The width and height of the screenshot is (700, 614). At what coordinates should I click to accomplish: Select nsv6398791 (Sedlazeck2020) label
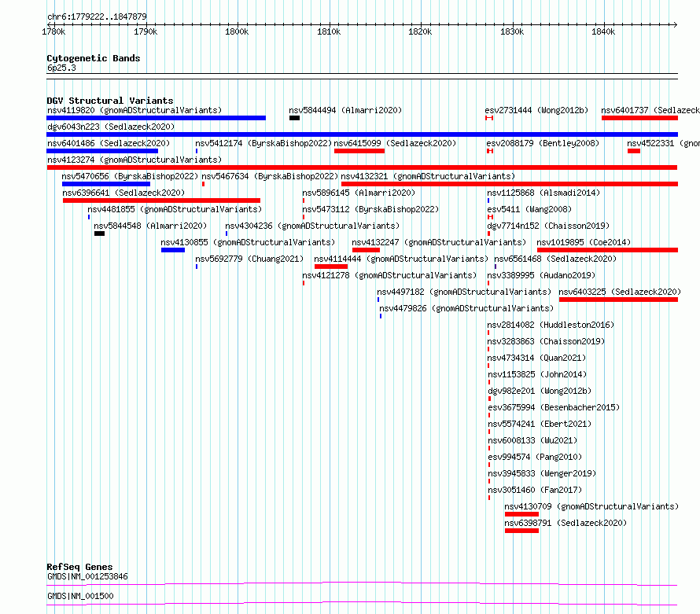(x=566, y=523)
